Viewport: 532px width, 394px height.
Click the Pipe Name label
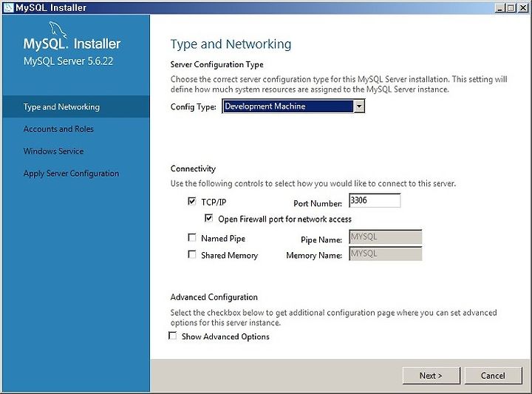tap(321, 240)
